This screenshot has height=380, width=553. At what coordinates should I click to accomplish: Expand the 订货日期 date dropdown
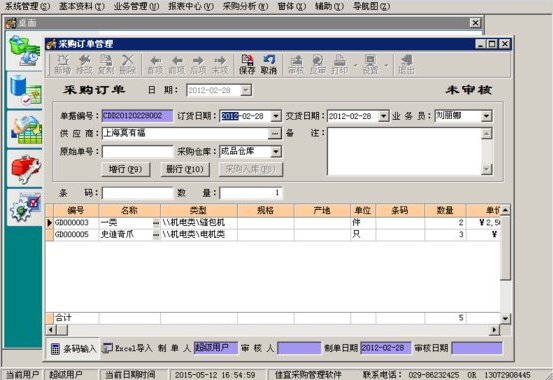pyautogui.click(x=276, y=116)
